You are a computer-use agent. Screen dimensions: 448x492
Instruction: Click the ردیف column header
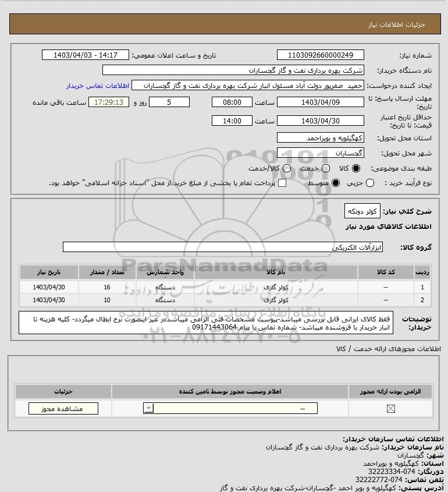422,272
